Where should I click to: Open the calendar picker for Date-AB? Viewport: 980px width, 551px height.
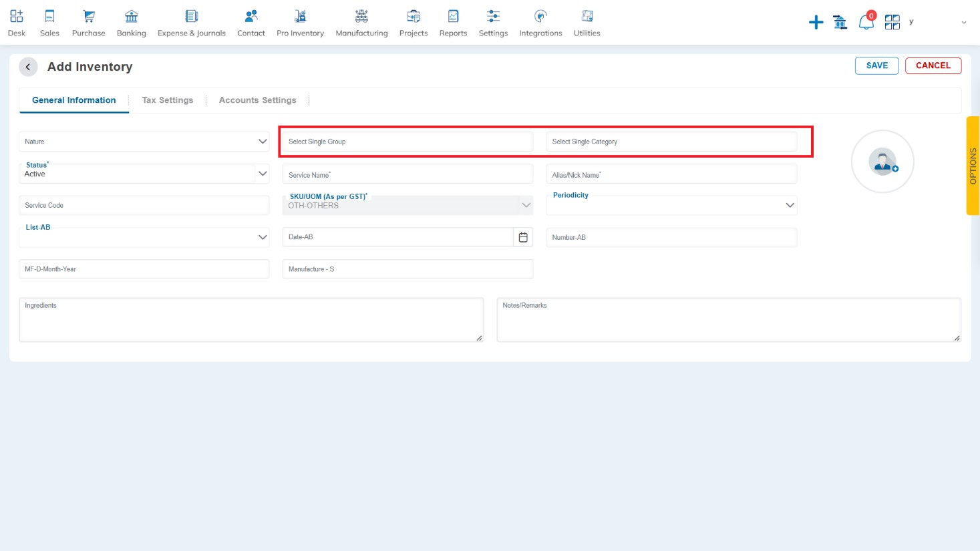tap(523, 237)
